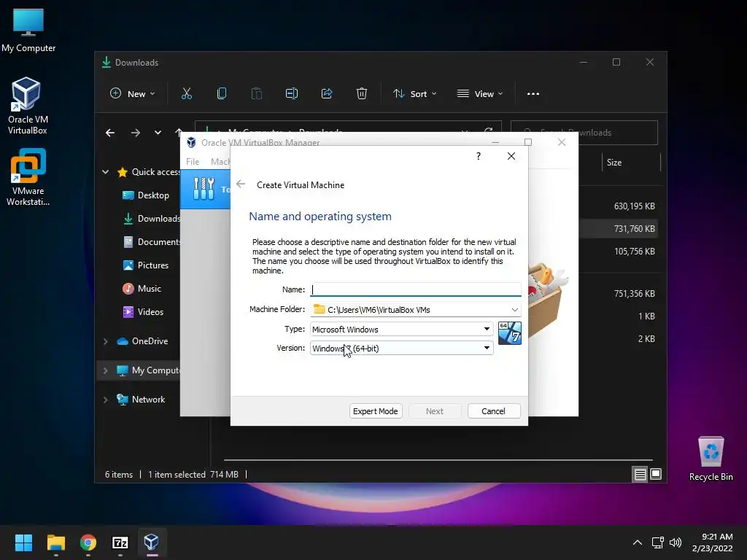The width and height of the screenshot is (747, 560).
Task: Click the Expert Mode button
Action: pos(376,411)
